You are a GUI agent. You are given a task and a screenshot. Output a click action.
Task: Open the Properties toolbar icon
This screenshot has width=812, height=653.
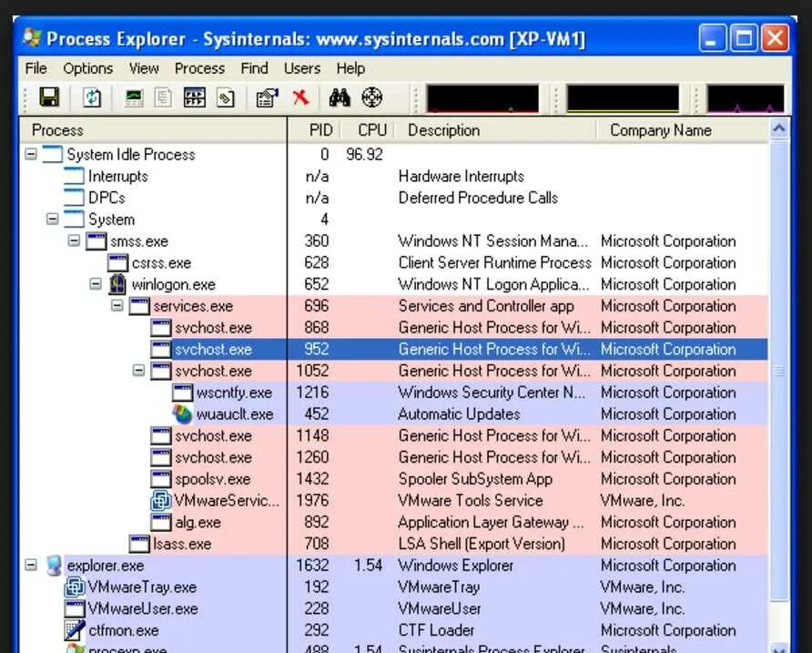[268, 97]
